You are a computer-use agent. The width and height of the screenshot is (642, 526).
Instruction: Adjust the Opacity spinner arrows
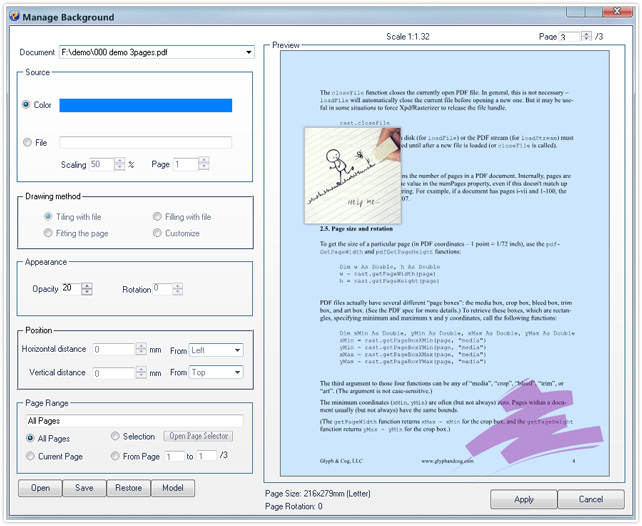coord(87,289)
